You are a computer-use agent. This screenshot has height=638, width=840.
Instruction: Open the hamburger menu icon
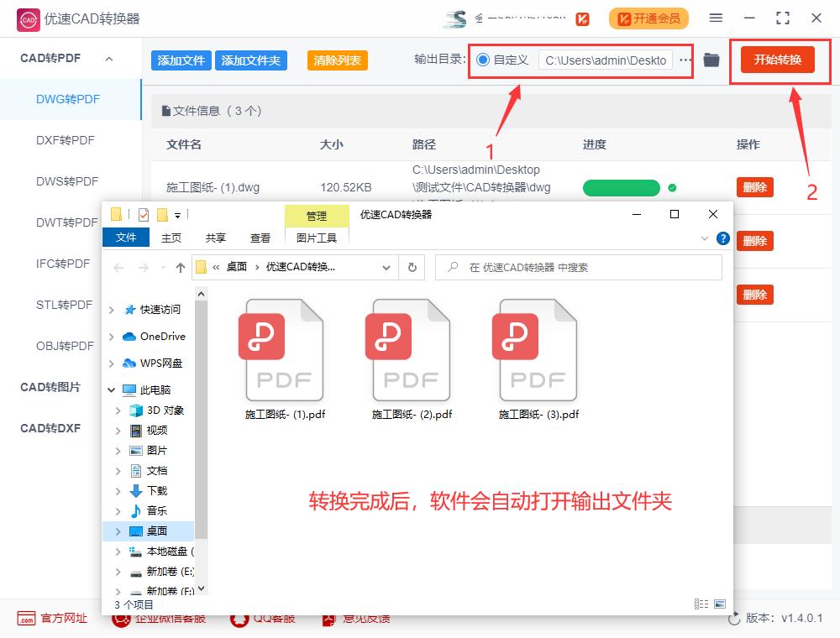(x=717, y=18)
